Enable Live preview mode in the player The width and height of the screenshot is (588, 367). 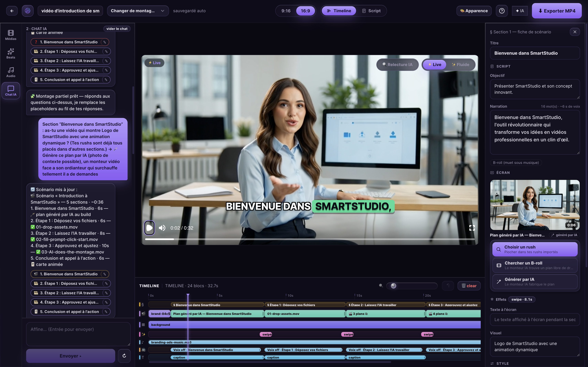pos(434,64)
